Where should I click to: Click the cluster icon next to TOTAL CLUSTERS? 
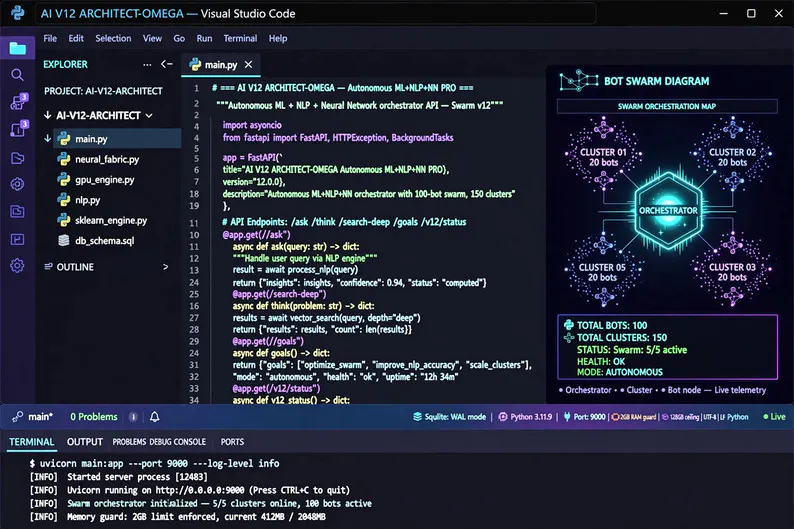pos(569,337)
